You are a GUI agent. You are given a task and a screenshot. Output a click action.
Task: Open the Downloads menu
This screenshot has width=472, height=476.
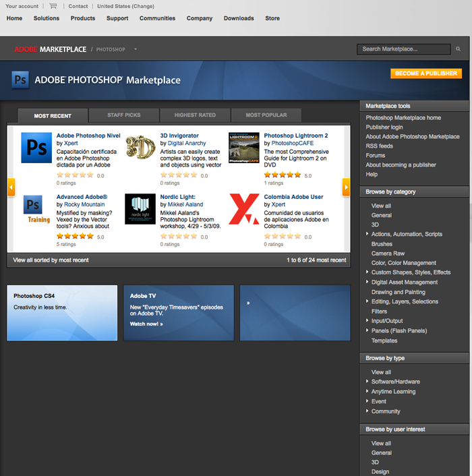pos(239,18)
